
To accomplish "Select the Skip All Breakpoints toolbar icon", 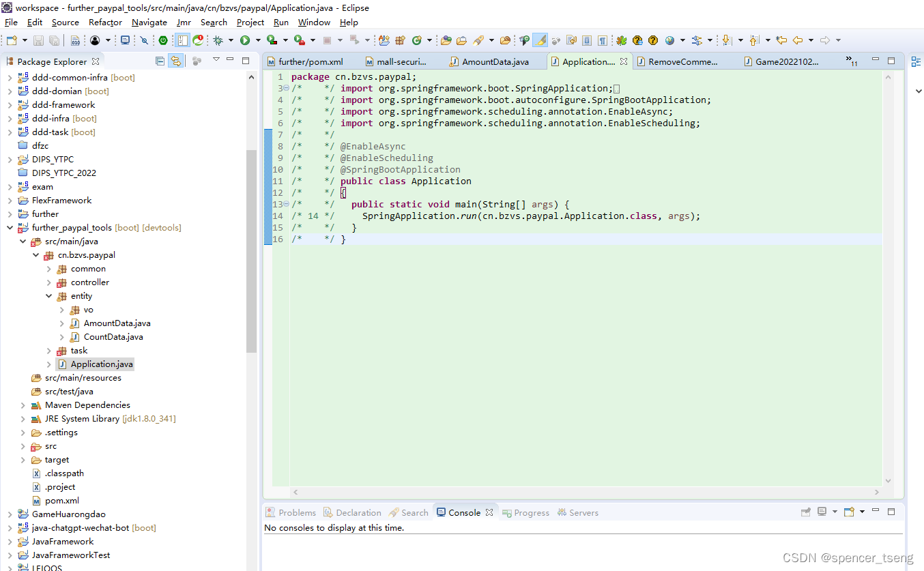I will click(x=145, y=40).
